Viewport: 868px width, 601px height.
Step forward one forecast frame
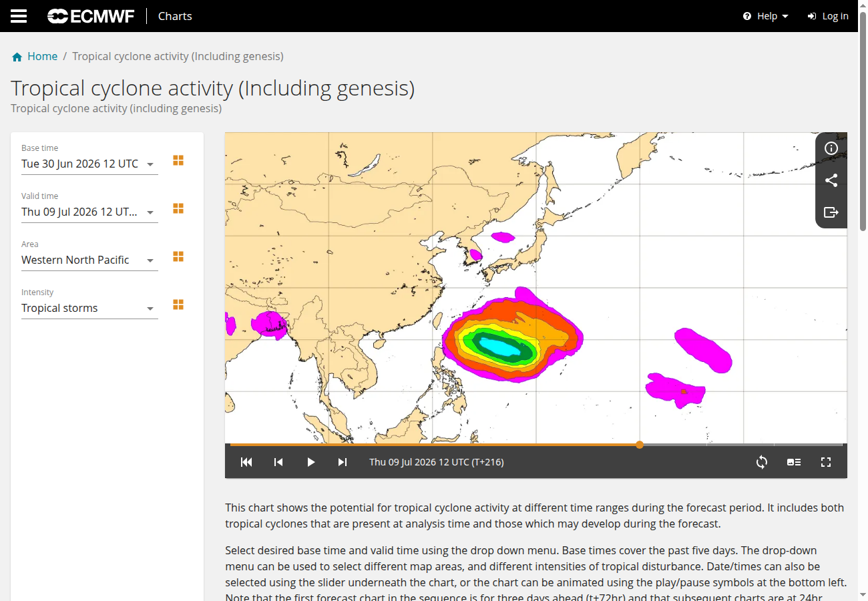[343, 462]
